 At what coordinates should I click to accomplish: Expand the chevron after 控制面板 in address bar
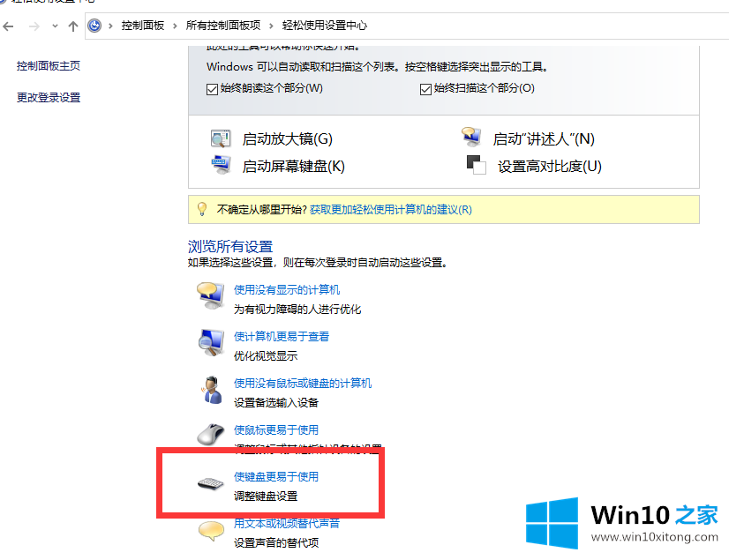tap(175, 26)
